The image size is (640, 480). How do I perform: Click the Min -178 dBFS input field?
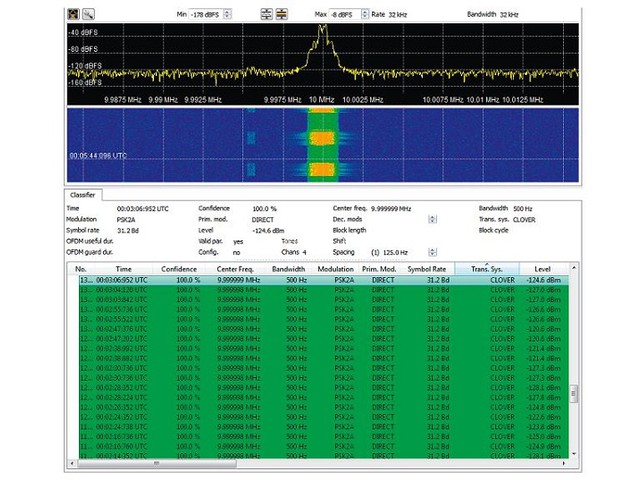coord(206,14)
